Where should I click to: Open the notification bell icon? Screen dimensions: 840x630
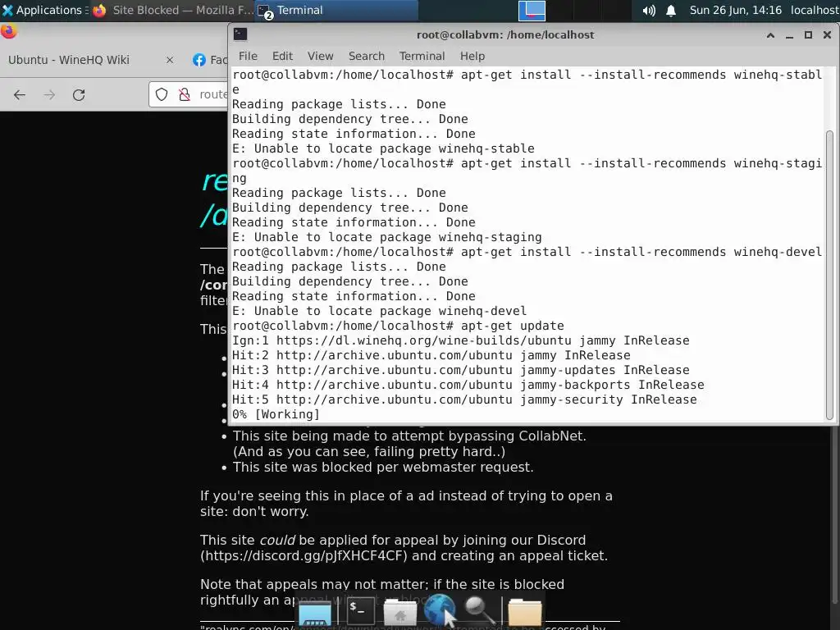click(671, 10)
